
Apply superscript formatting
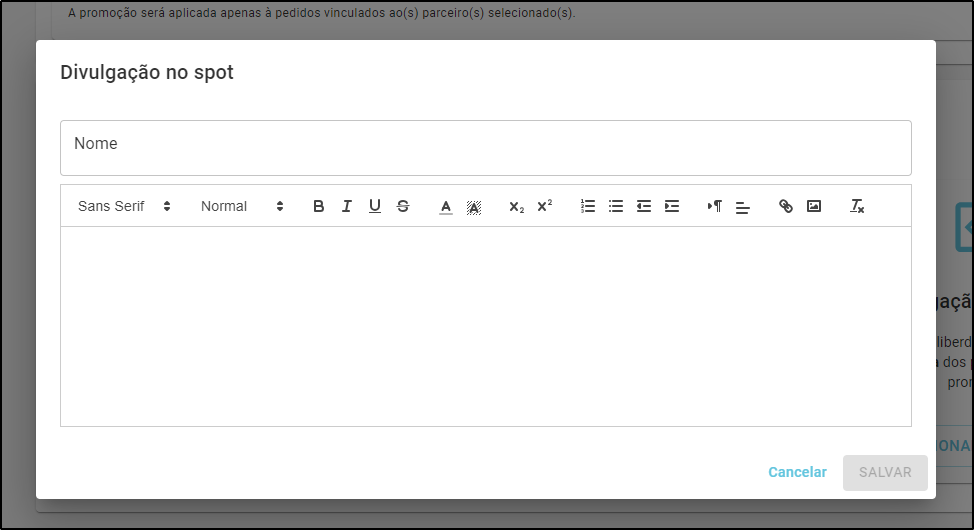click(x=544, y=206)
